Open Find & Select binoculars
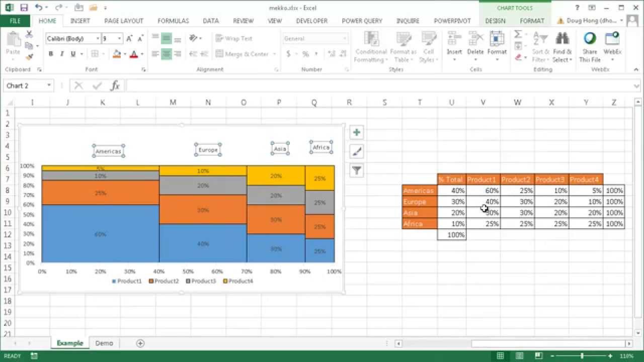This screenshot has width=644, height=362. [x=562, y=47]
